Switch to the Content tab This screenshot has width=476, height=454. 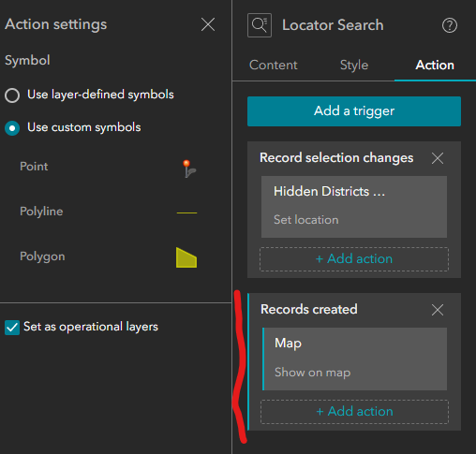[274, 65]
